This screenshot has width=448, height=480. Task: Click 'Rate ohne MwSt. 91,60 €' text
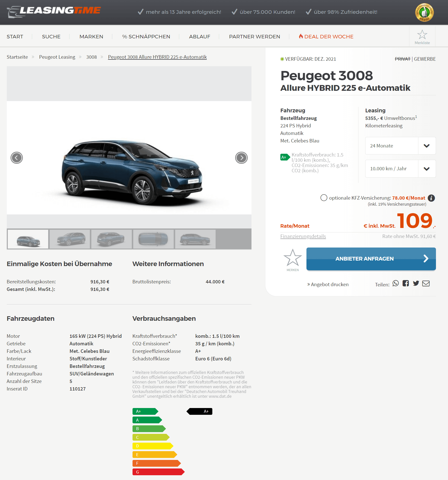coord(409,236)
